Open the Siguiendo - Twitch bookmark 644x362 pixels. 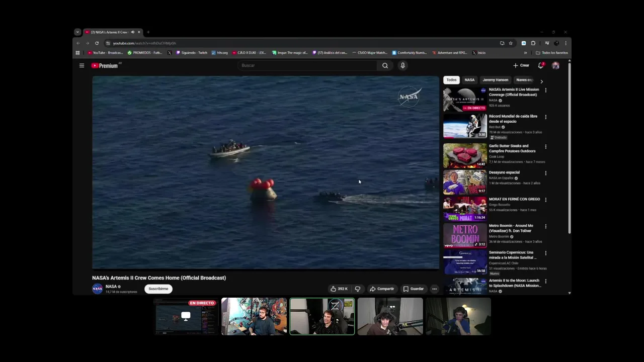pos(192,53)
